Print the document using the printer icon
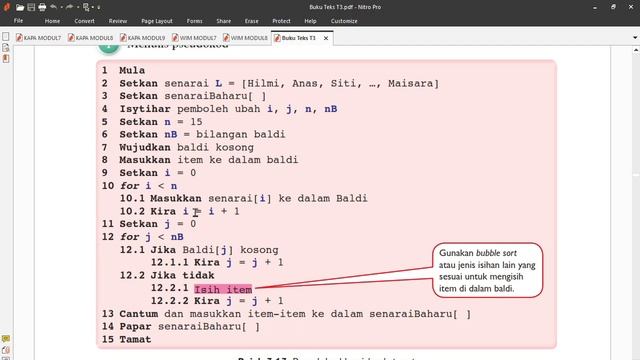This screenshot has width=640, height=360. tap(42, 7)
